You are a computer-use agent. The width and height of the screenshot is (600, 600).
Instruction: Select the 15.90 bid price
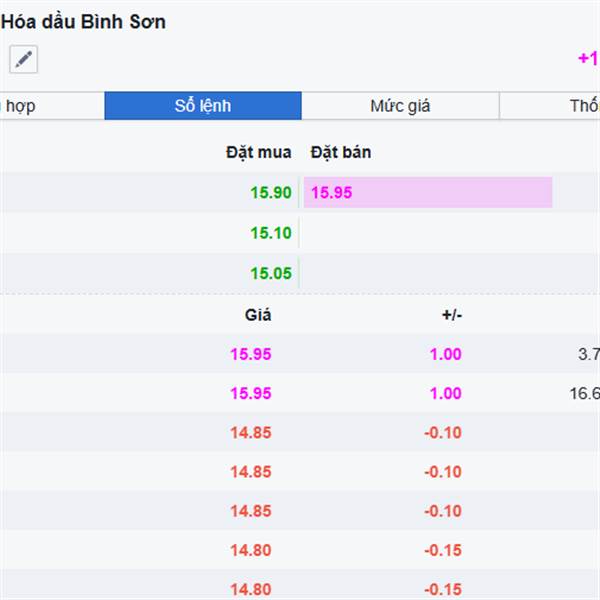[271, 193]
